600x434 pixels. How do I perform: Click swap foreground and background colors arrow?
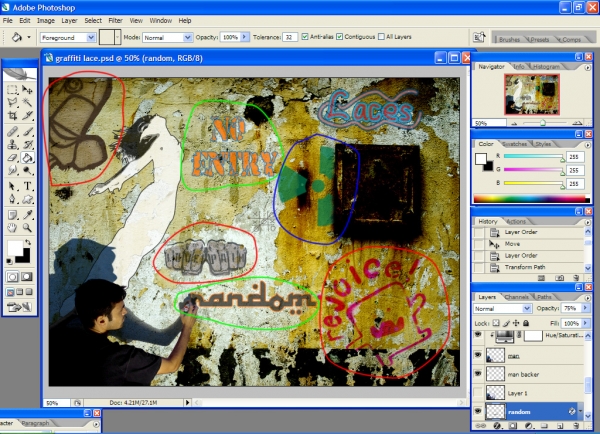[x=28, y=242]
